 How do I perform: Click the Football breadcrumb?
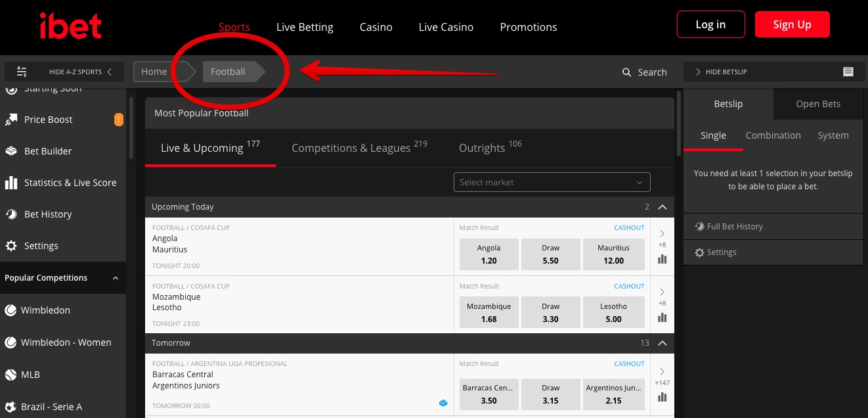coord(228,72)
